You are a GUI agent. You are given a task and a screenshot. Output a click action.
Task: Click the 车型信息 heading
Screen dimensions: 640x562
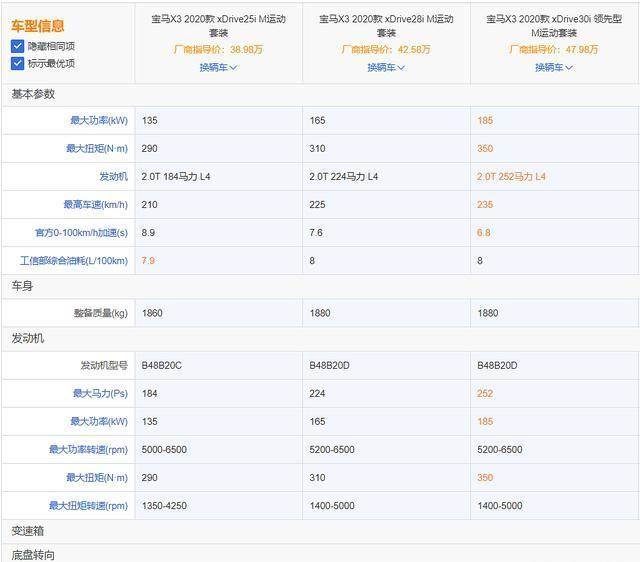tap(38, 26)
